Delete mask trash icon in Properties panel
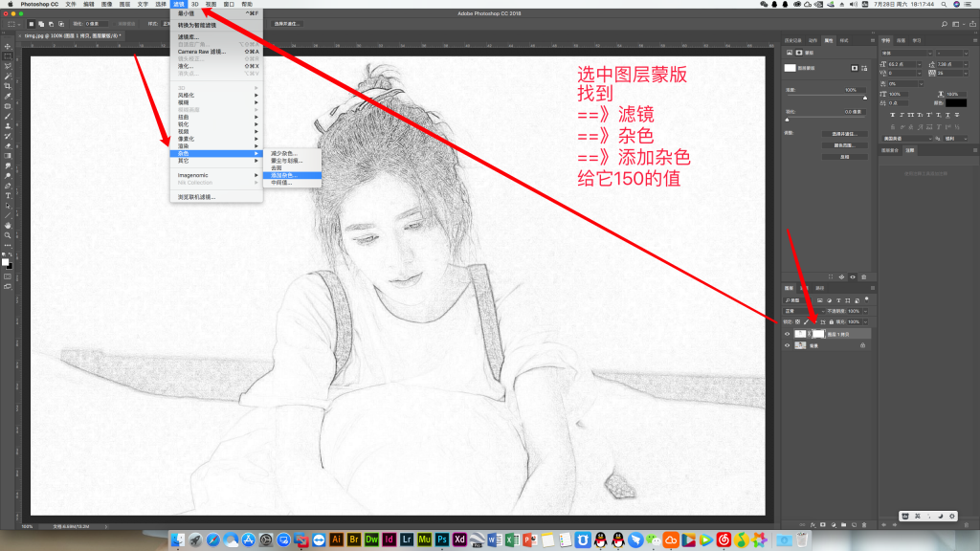980x551 pixels. 864,276
